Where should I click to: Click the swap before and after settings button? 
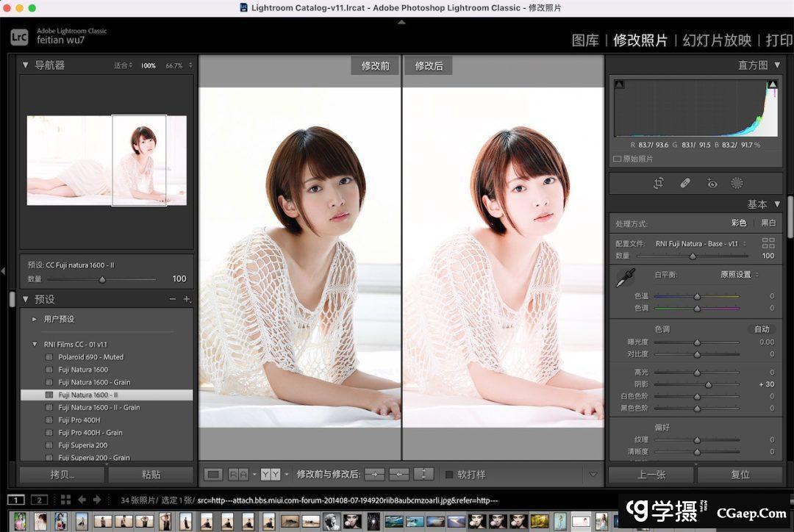(x=424, y=475)
